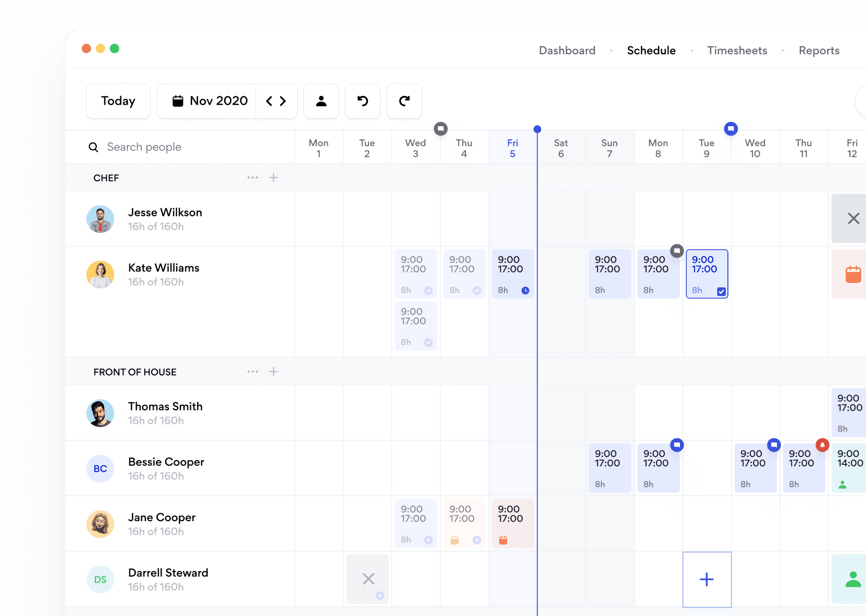The height and width of the screenshot is (616, 866).
Task: Click the red alert badge on Bessie Cooper's Thursday shift
Action: point(822,445)
